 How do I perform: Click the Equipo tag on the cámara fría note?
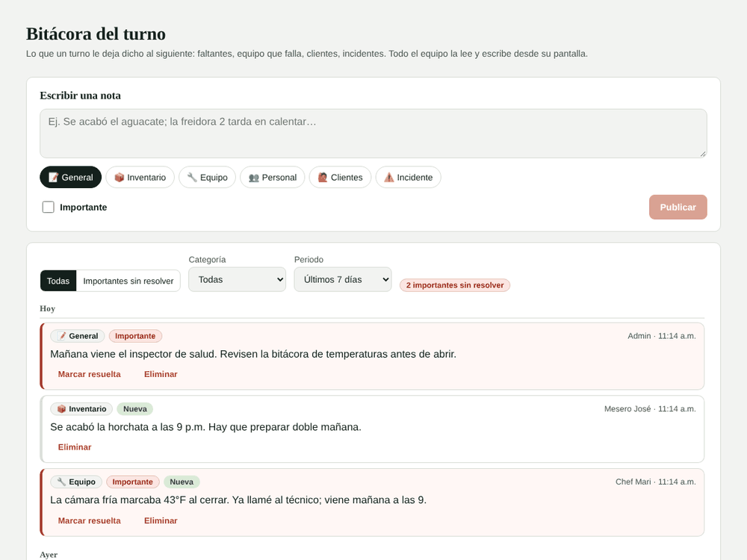coord(76,482)
